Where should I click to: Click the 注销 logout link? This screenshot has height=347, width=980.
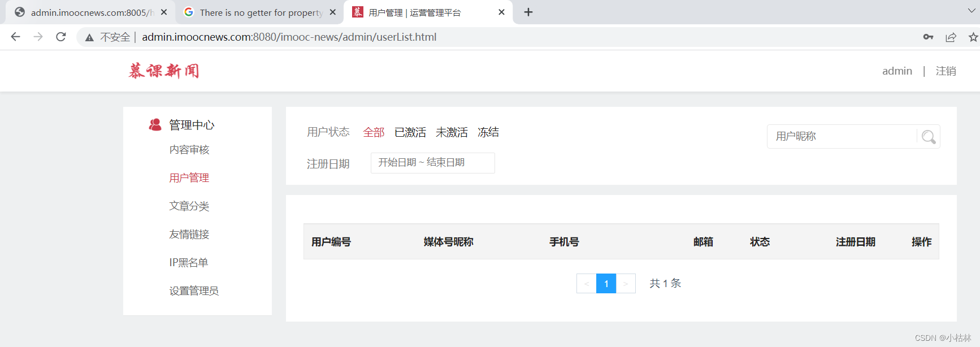tap(946, 71)
